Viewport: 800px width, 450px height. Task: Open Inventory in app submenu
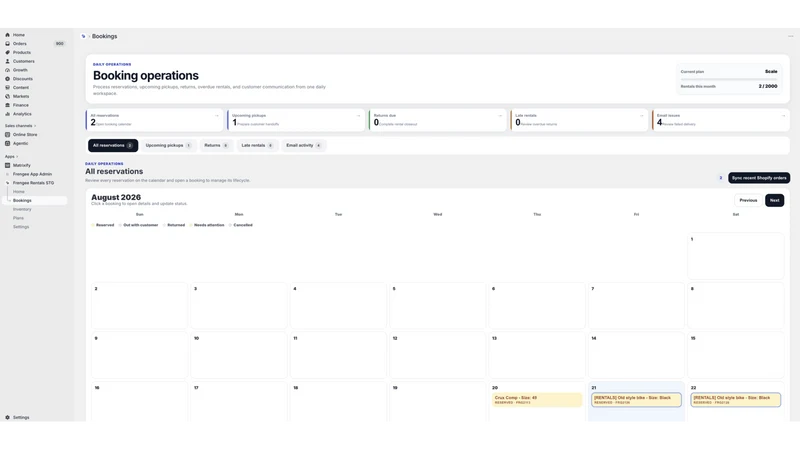[x=22, y=209]
